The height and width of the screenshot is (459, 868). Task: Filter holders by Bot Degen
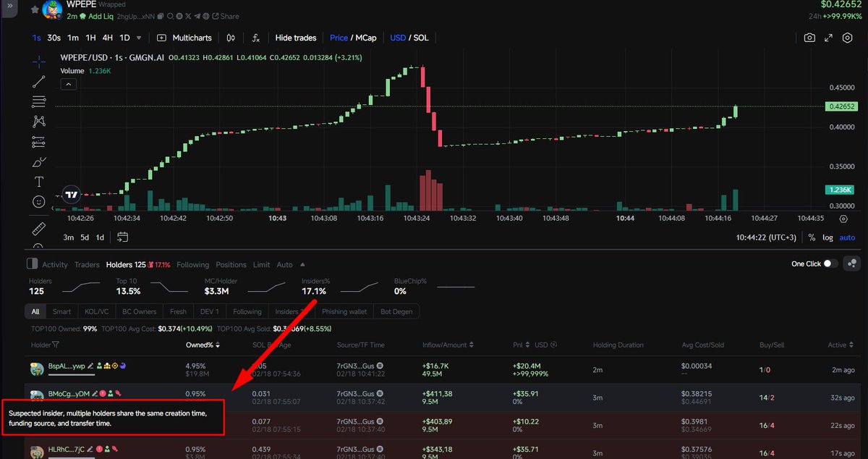397,311
